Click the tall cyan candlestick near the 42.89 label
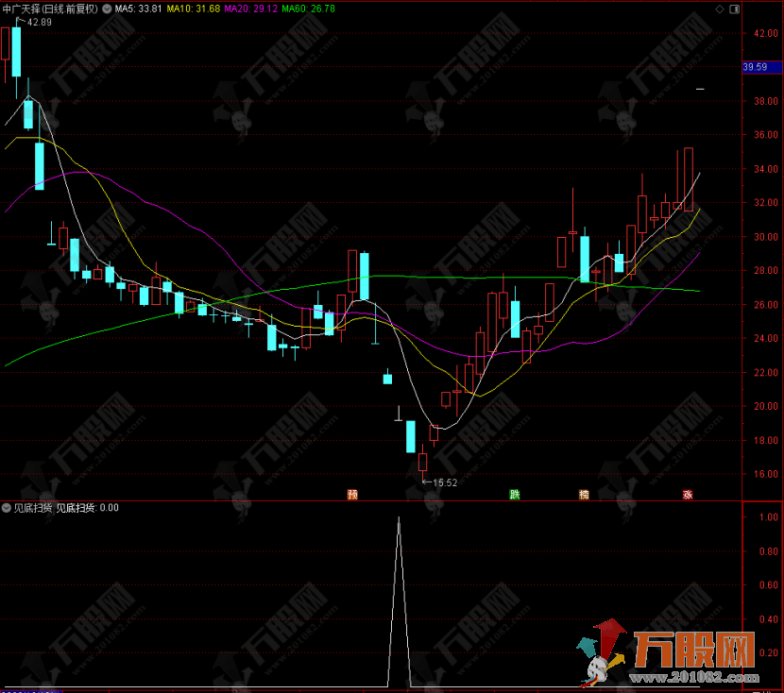This screenshot has height=693, width=784. point(16,52)
